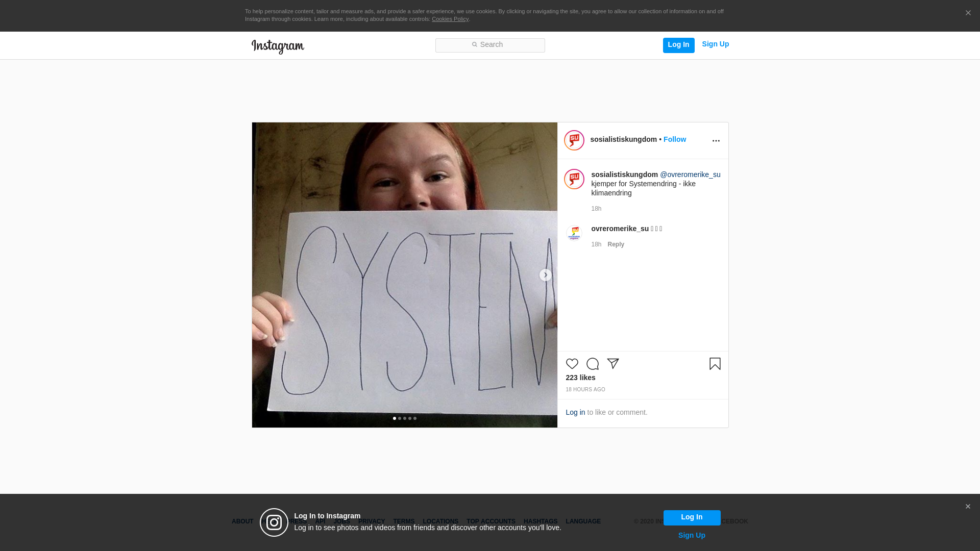Share the post with the paper plane icon

pyautogui.click(x=612, y=364)
